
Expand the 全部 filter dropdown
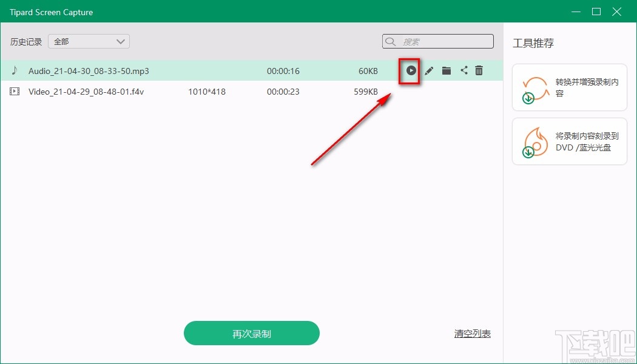pyautogui.click(x=120, y=41)
